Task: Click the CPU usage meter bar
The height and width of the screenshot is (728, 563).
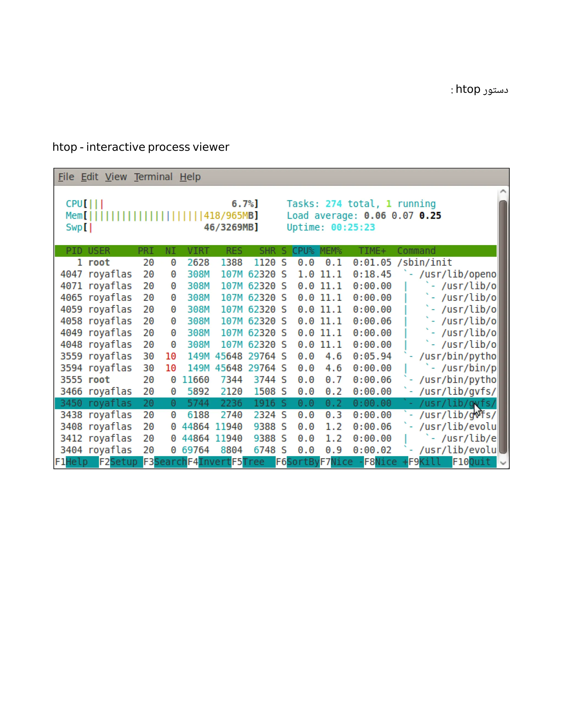Action: point(162,204)
